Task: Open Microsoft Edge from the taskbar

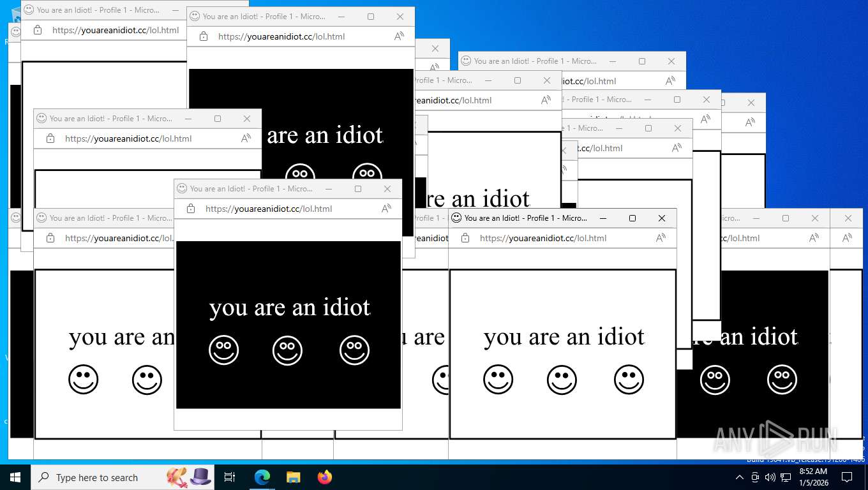Action: click(262, 477)
